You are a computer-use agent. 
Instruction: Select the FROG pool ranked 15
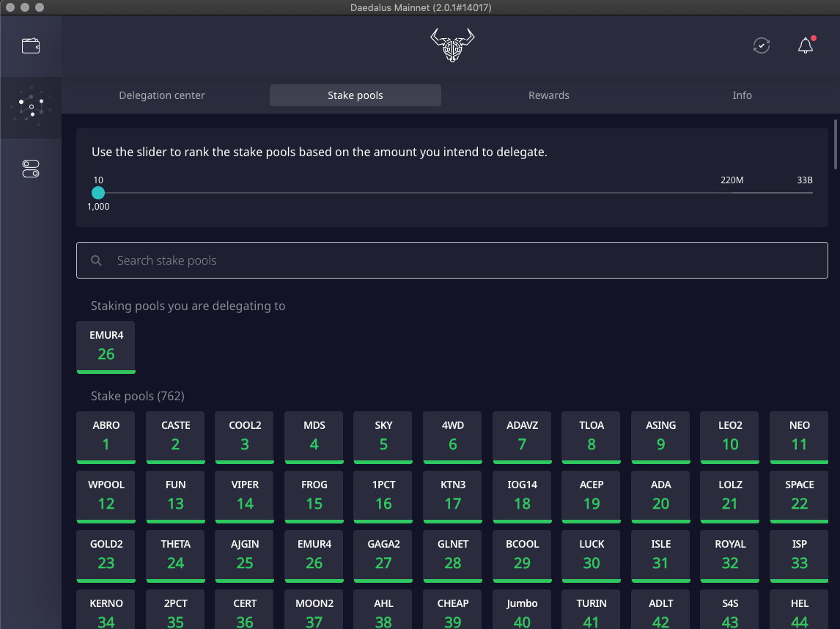pyautogui.click(x=314, y=496)
